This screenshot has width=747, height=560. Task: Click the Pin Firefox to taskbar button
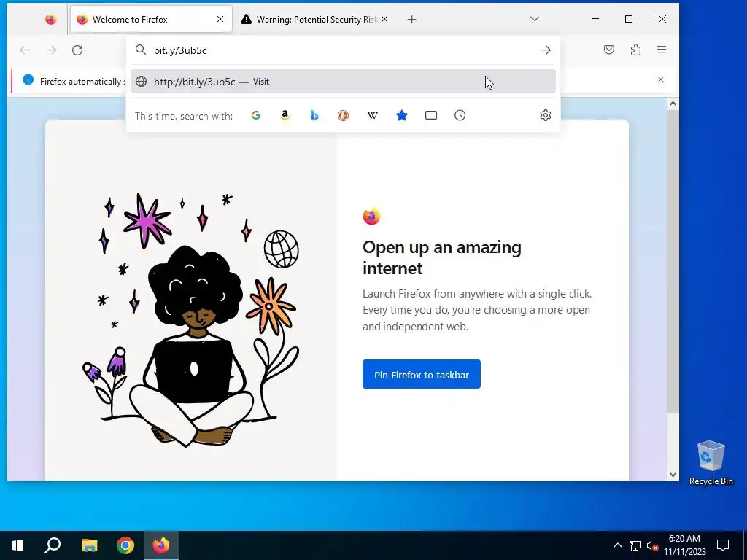pos(421,374)
